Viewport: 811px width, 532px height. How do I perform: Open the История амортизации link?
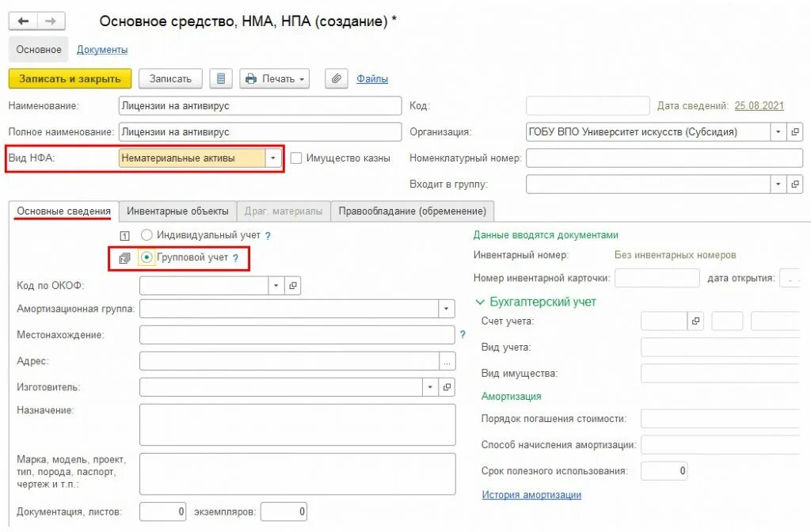point(531,495)
